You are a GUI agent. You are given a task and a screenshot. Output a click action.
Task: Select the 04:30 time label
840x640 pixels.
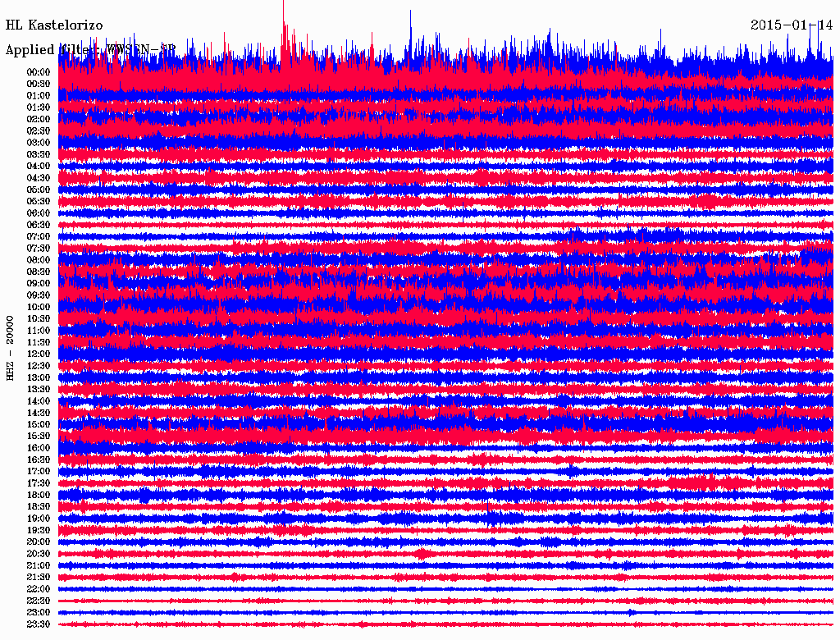39,178
